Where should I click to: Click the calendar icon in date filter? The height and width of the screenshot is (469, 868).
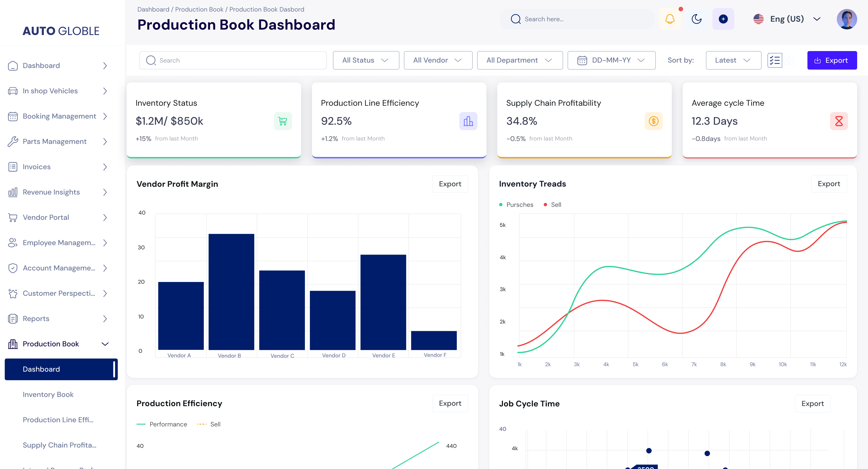tap(582, 60)
